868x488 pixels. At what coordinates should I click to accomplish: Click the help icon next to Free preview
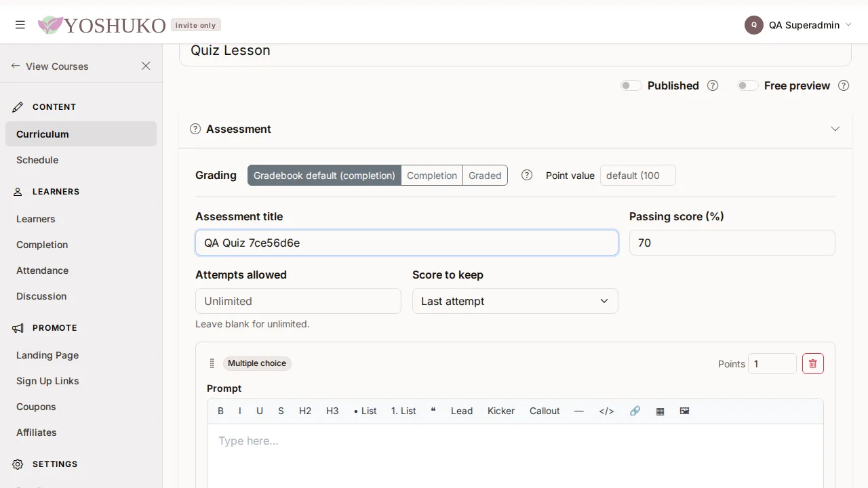click(844, 85)
